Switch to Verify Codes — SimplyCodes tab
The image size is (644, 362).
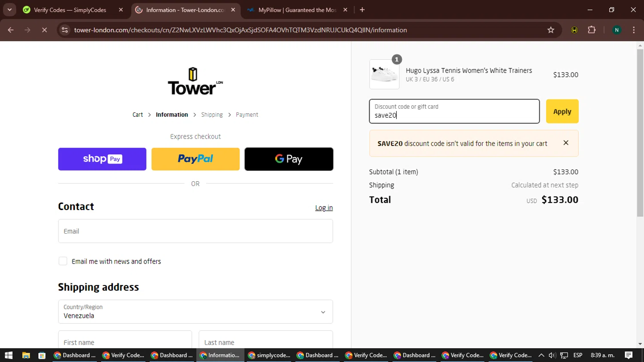(x=70, y=10)
